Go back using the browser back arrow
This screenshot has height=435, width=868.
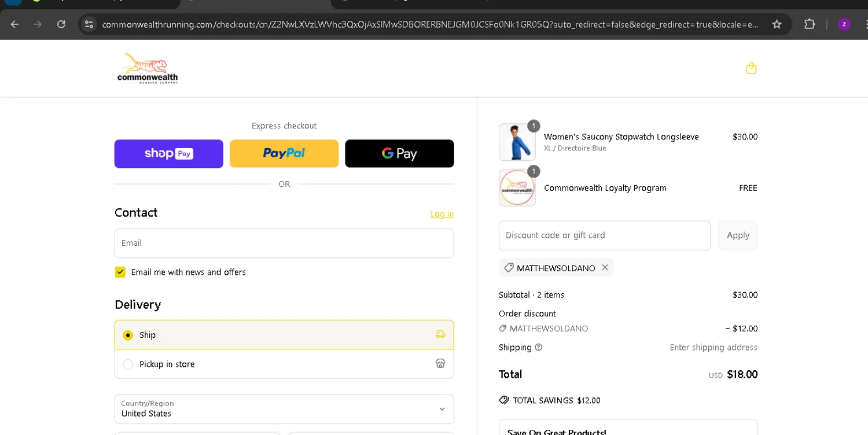pyautogui.click(x=15, y=24)
